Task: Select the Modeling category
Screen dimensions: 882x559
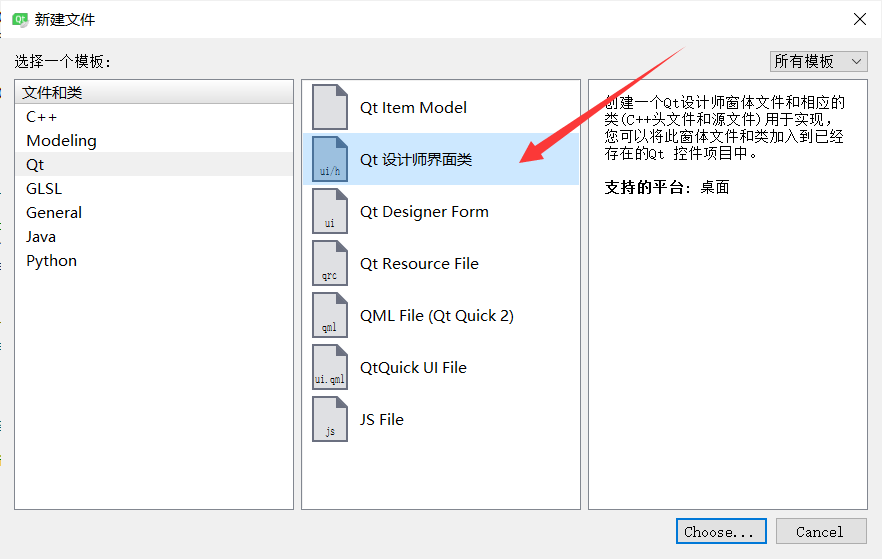Action: click(x=154, y=141)
